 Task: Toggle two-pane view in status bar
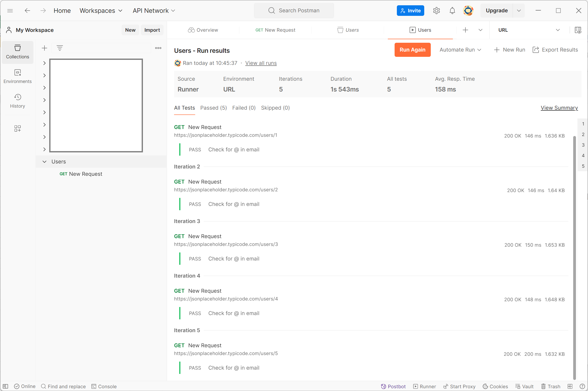pos(570,386)
